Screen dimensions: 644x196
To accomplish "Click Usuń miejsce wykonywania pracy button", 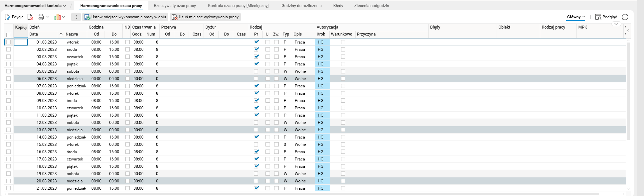I will 205,17.
